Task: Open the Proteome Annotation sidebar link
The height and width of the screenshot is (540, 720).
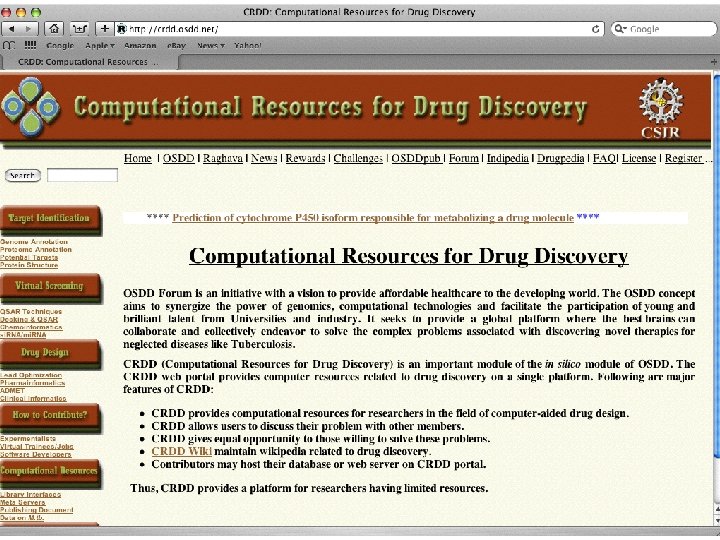Action: pyautogui.click(x=36, y=249)
